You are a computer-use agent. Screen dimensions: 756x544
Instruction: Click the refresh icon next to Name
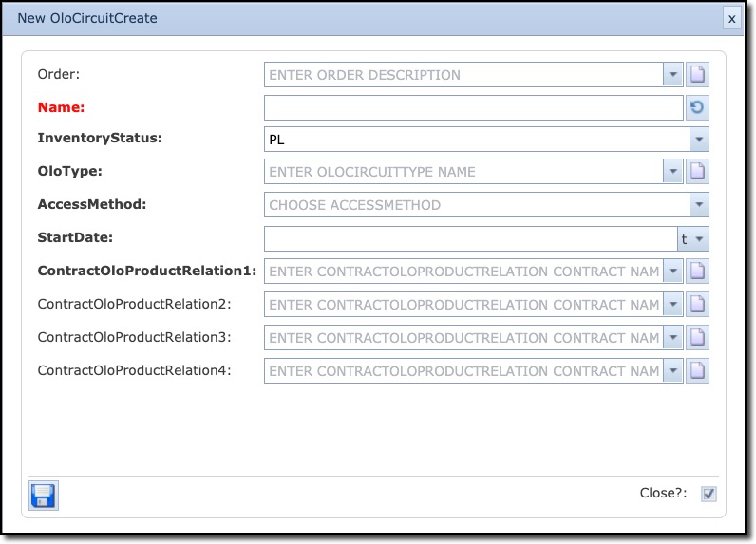(x=698, y=108)
